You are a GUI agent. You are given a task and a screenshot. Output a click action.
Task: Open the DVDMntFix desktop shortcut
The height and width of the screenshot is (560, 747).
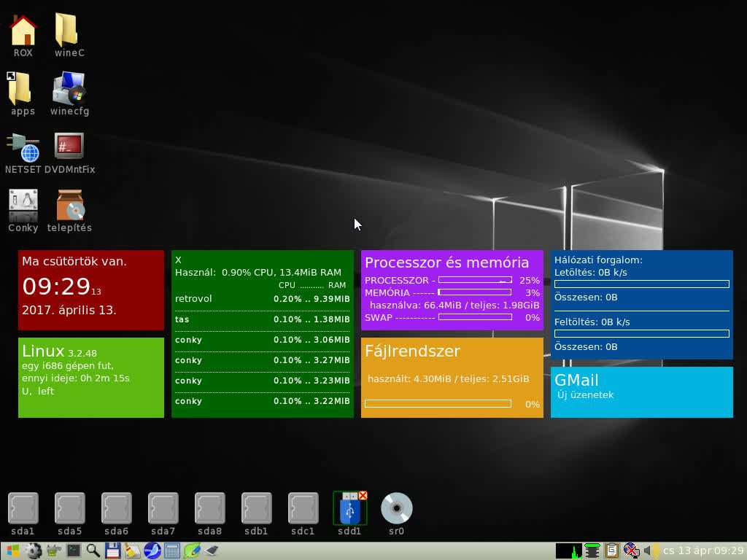pyautogui.click(x=69, y=147)
